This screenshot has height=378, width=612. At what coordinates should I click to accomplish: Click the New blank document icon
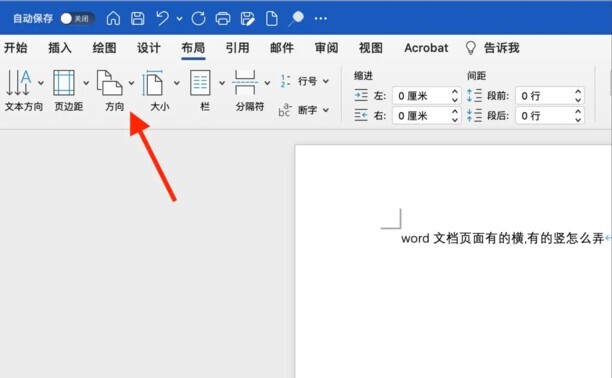272,18
